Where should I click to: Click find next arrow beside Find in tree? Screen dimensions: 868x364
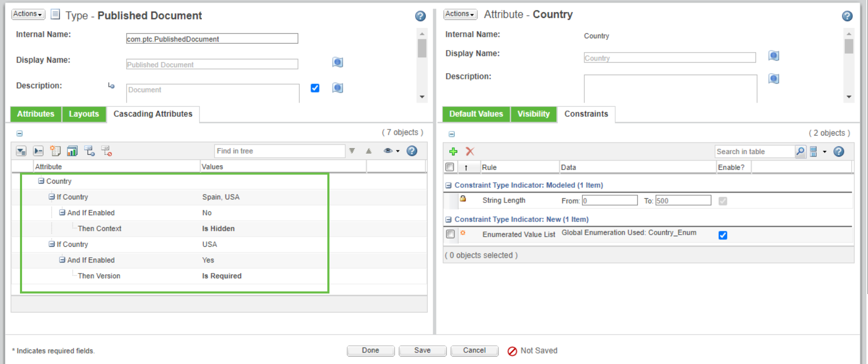point(352,151)
